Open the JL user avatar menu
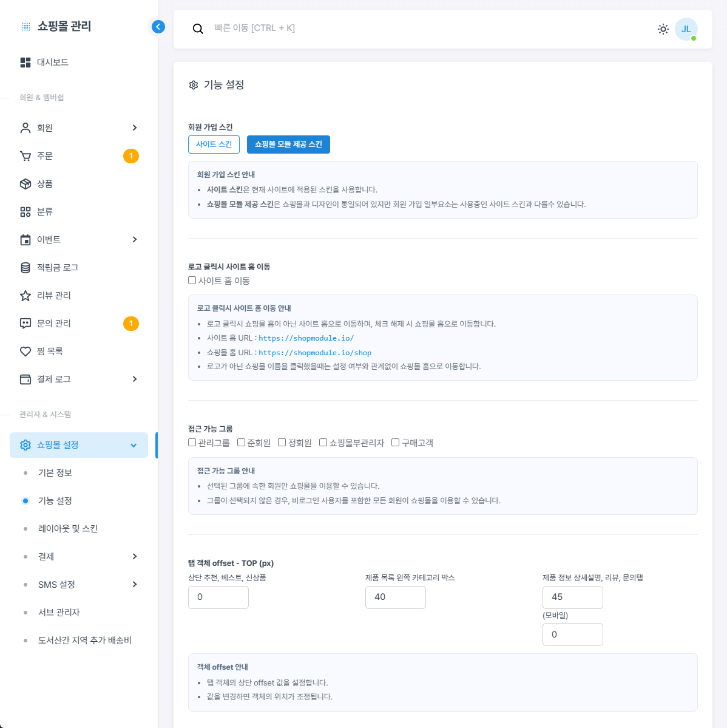This screenshot has width=727, height=728. [x=686, y=29]
